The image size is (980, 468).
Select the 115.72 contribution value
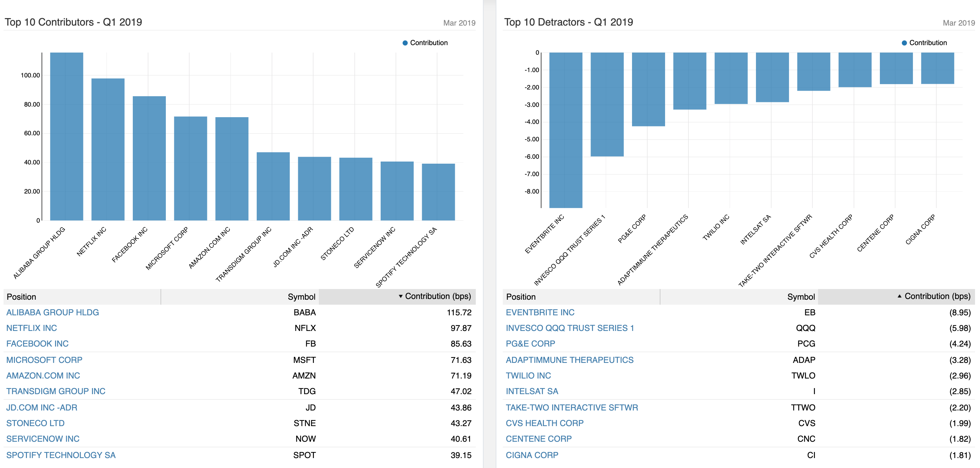coord(459,312)
